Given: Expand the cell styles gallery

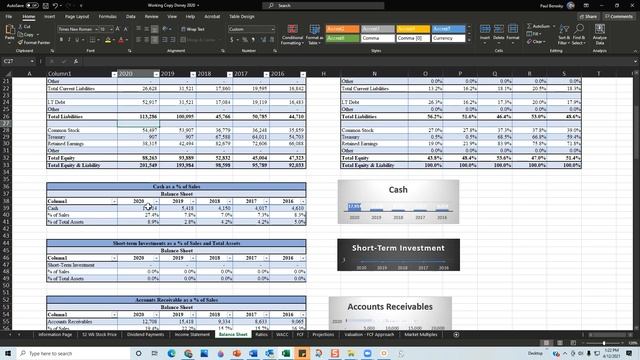Looking at the screenshot, I should [469, 40].
